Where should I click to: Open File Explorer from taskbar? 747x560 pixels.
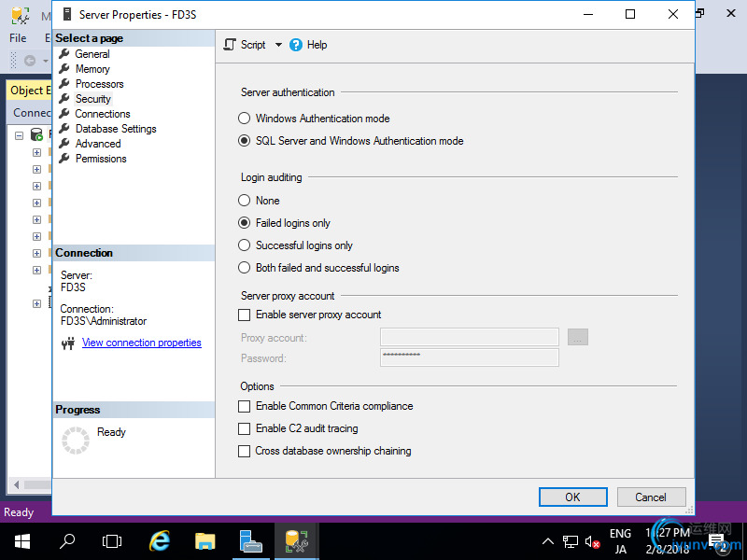click(x=205, y=541)
